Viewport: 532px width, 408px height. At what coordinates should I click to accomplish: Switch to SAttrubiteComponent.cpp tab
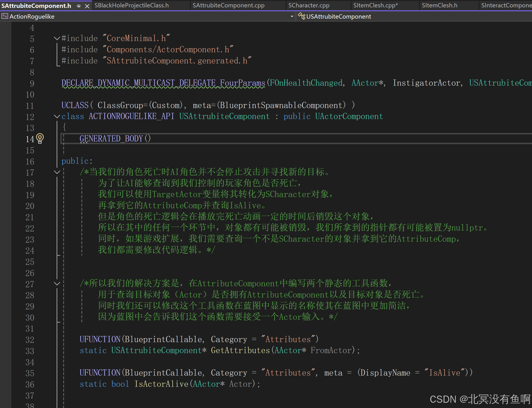tap(228, 5)
